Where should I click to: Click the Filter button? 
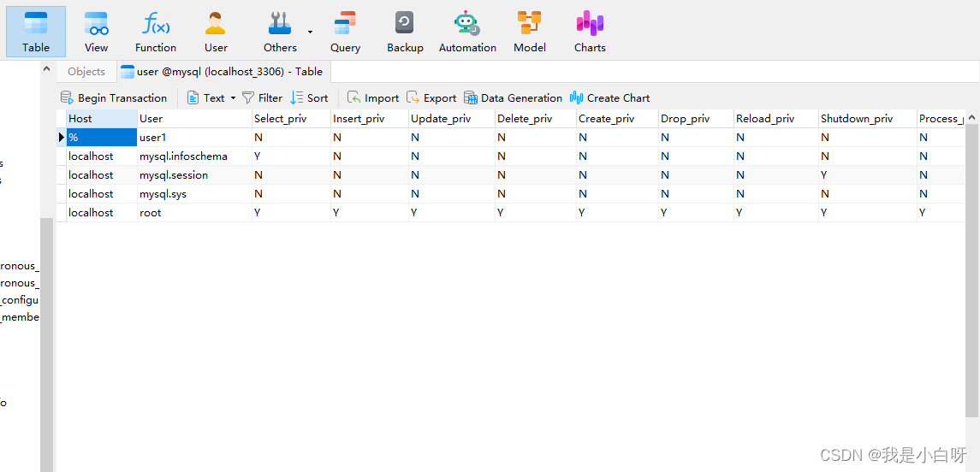263,98
